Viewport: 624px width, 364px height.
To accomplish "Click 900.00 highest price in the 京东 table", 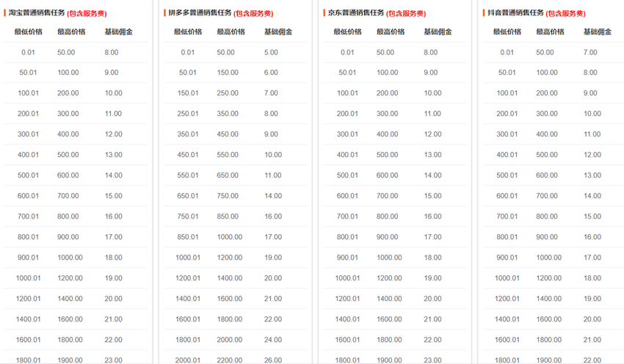I will [387, 237].
